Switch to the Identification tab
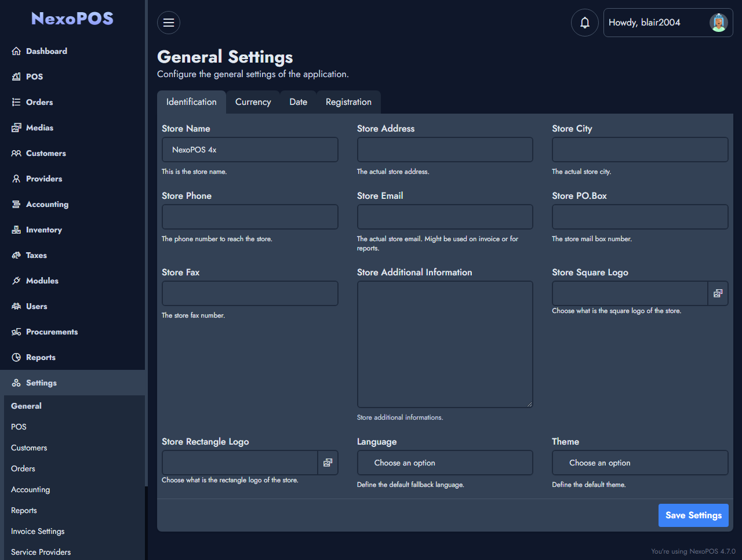The height and width of the screenshot is (560, 742). coord(191,102)
